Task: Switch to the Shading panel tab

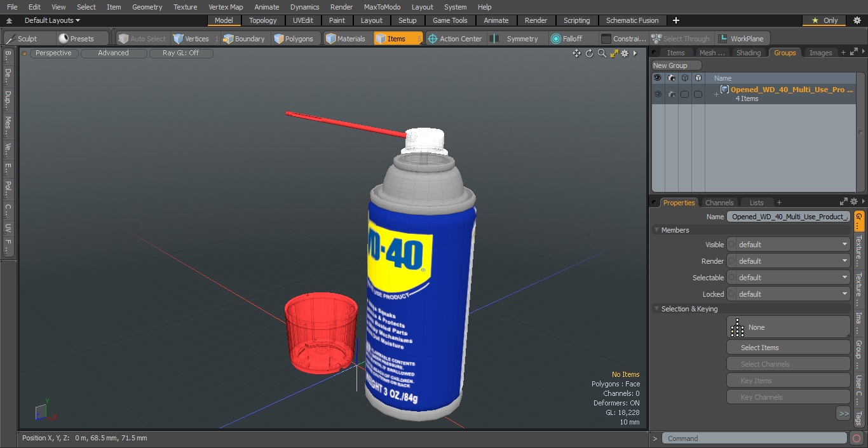Action: 749,53
